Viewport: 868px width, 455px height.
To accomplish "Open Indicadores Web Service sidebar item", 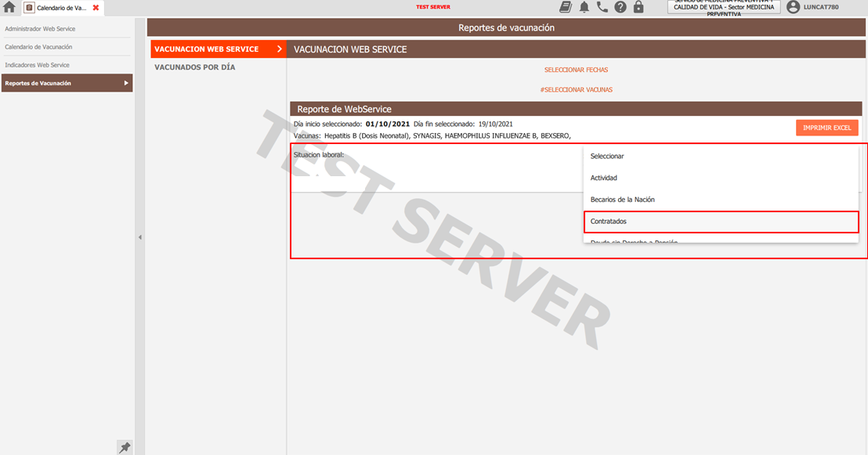I will point(37,65).
